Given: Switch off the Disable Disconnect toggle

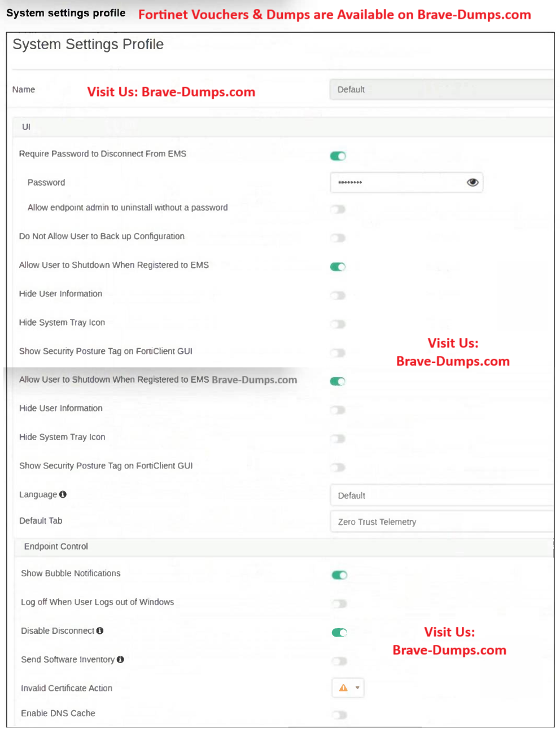Looking at the screenshot, I should (x=339, y=633).
